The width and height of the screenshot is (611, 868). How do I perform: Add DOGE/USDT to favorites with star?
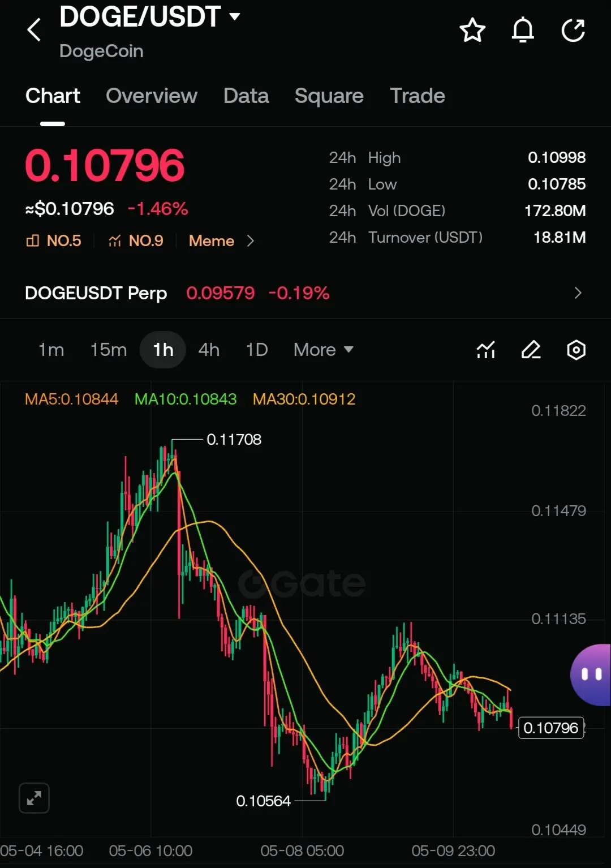point(472,31)
